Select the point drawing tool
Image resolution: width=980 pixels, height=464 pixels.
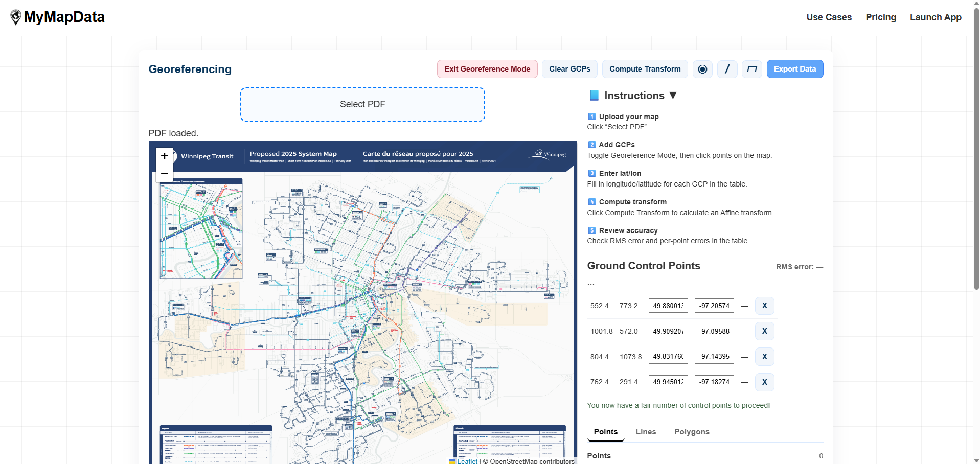pos(702,69)
